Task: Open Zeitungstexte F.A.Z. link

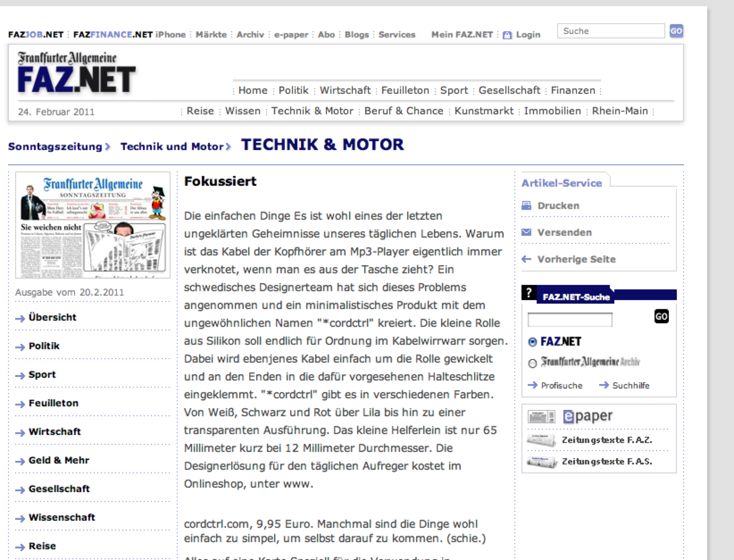Action: coord(607,440)
